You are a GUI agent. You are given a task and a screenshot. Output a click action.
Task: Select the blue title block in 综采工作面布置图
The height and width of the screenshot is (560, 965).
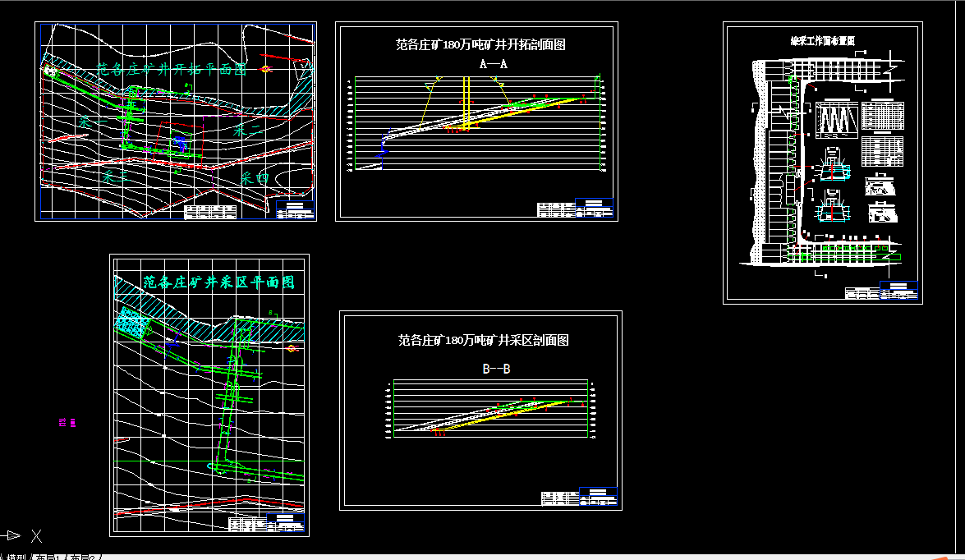click(x=898, y=291)
